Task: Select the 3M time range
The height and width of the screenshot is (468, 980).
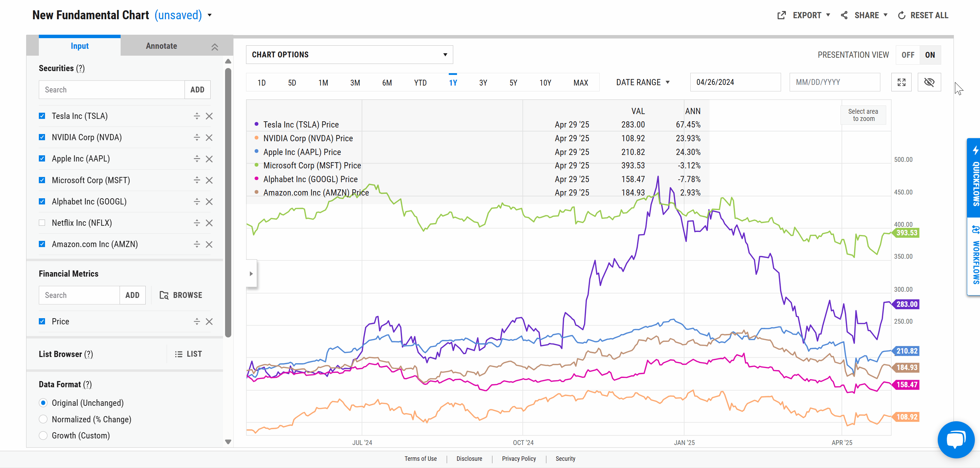Action: click(x=355, y=82)
